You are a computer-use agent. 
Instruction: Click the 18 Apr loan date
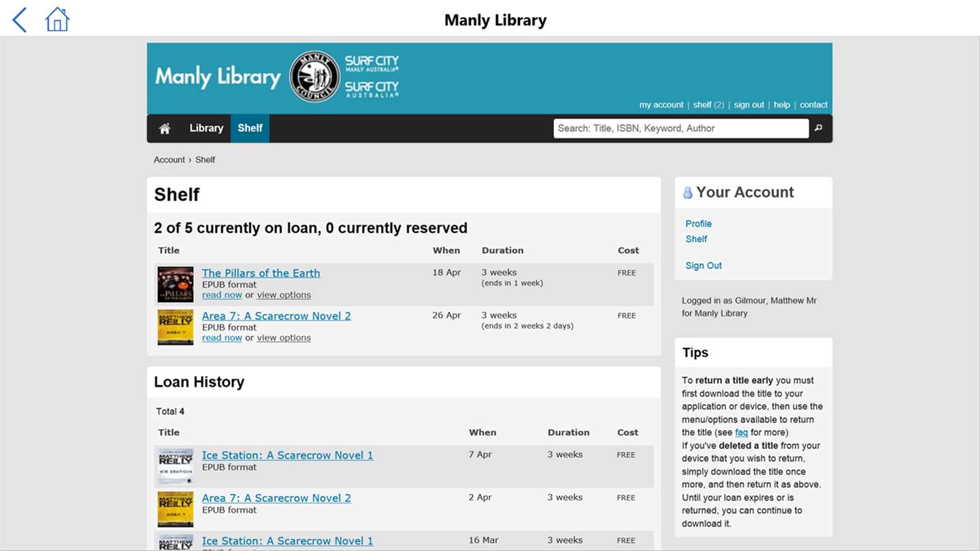pos(446,272)
